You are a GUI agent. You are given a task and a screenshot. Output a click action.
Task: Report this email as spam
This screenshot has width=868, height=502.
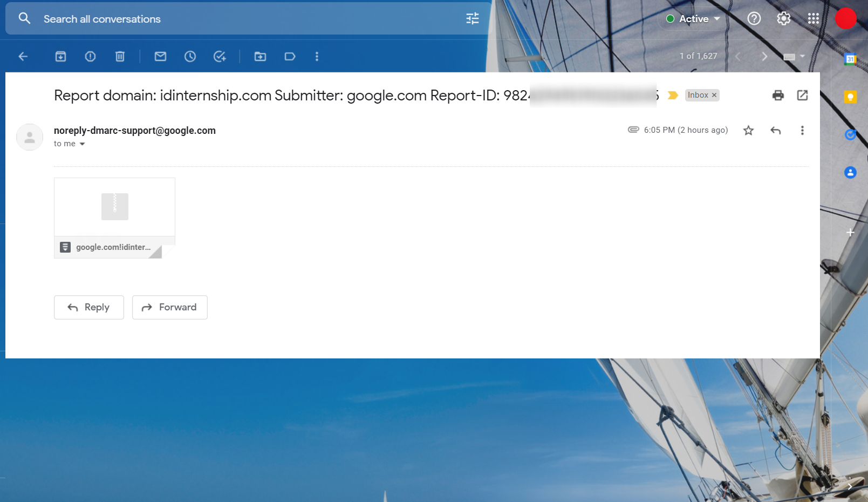pos(91,56)
